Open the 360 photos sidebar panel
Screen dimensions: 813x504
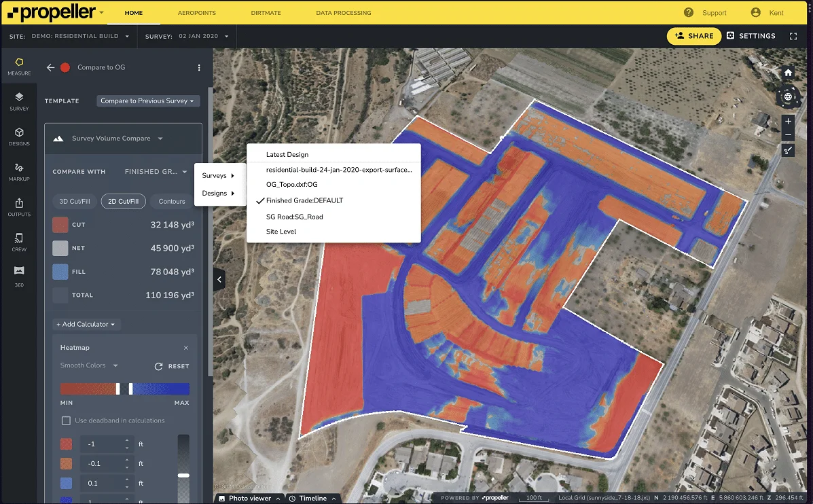[x=19, y=276]
